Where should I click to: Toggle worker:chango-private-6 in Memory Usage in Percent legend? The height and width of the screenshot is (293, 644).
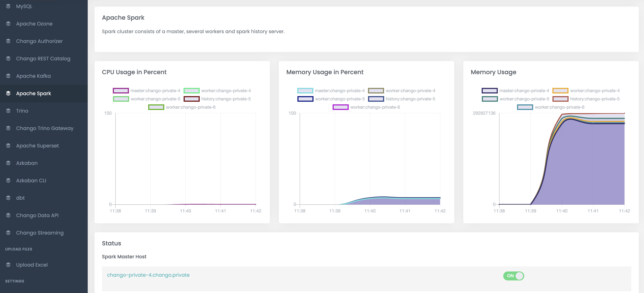coord(366,107)
